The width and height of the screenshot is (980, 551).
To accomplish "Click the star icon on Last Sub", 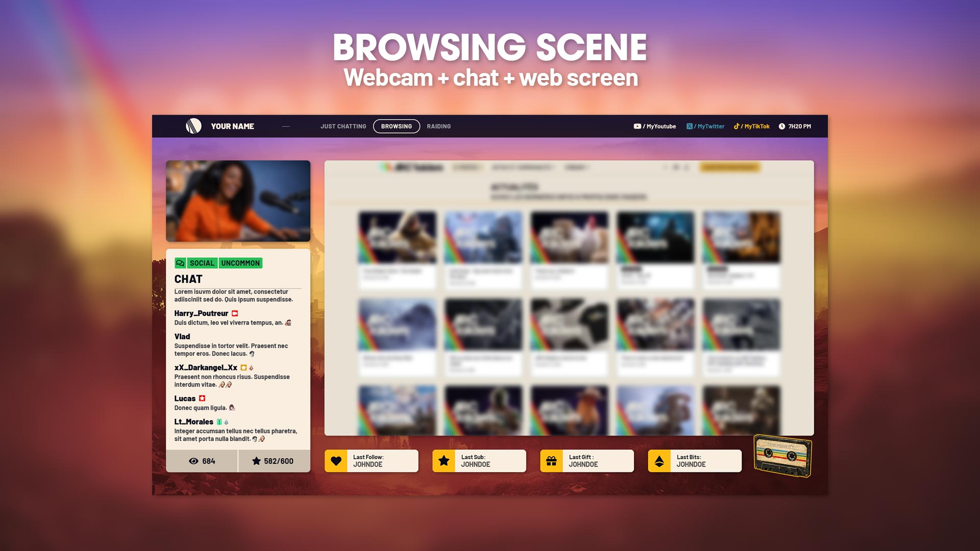I will click(x=444, y=461).
